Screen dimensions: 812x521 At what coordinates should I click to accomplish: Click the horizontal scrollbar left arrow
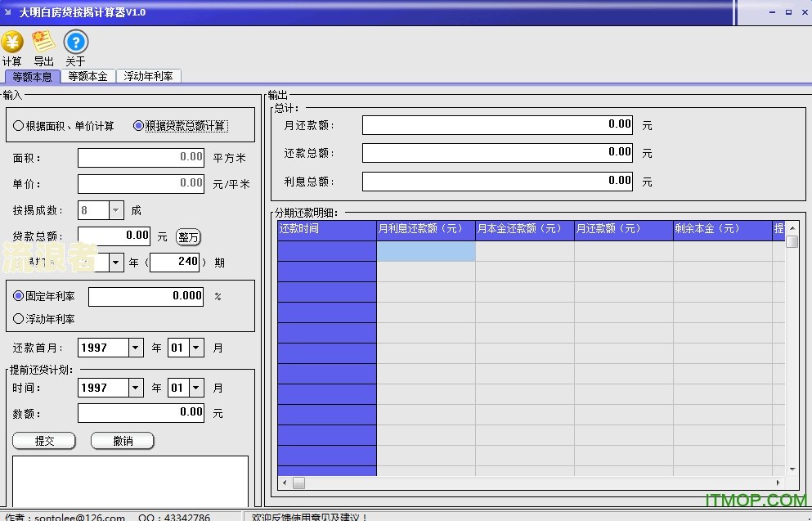[x=285, y=483]
